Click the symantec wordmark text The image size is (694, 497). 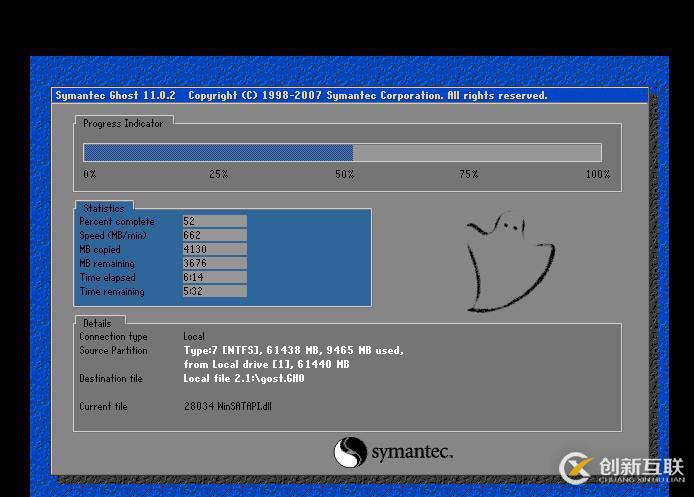(412, 453)
